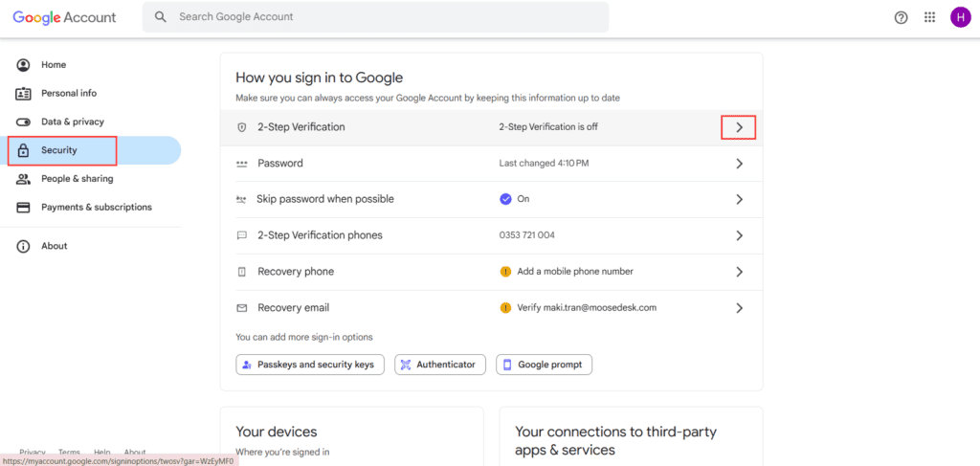Open the help question mark icon

(x=901, y=17)
